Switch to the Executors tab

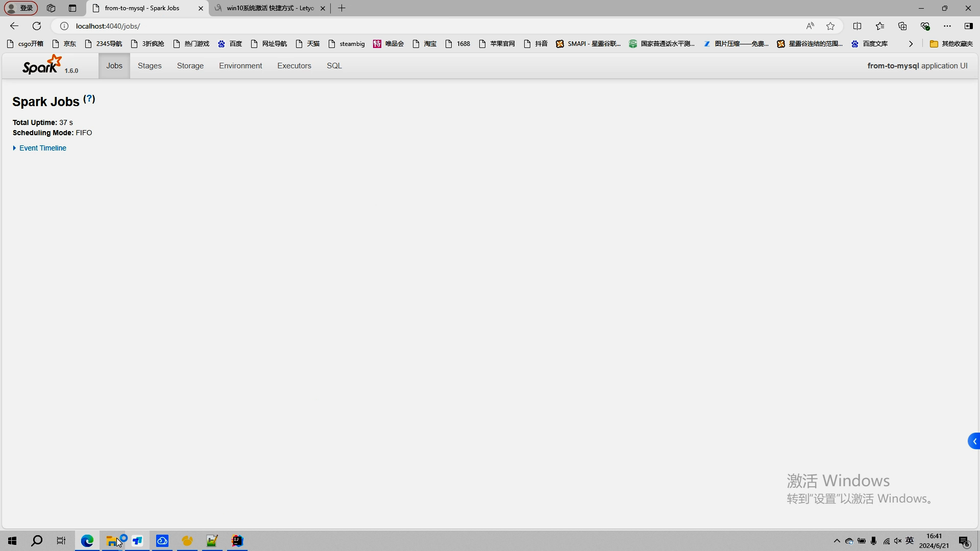[x=294, y=66]
